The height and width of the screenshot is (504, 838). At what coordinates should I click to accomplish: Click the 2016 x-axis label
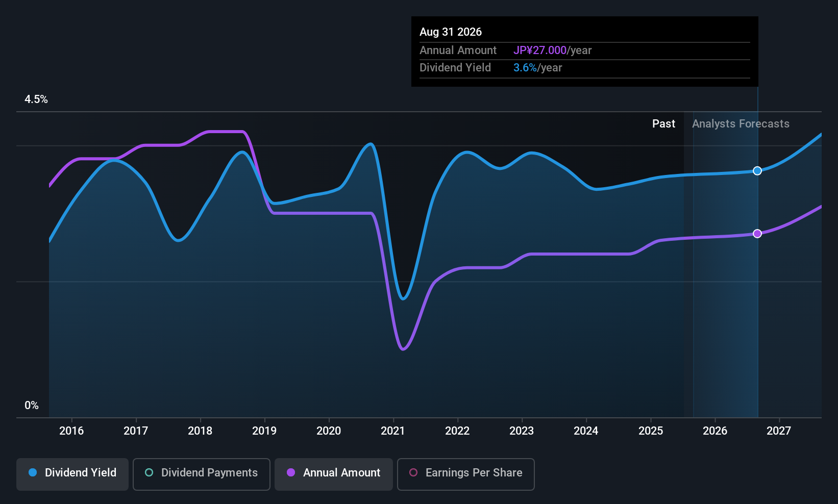71,431
